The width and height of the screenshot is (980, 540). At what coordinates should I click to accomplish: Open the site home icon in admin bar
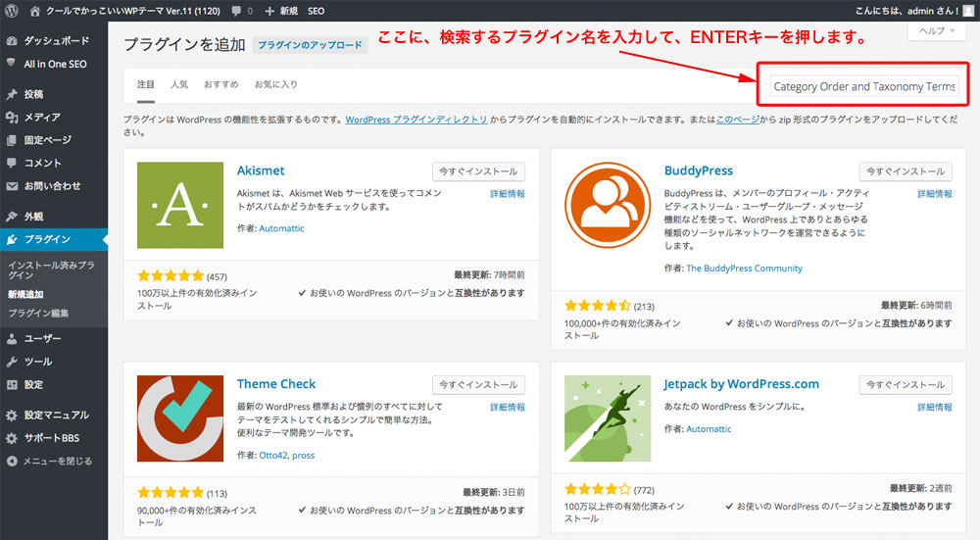[35, 11]
